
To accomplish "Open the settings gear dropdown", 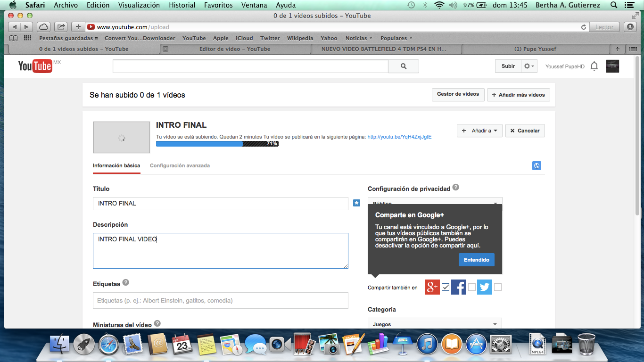I will pyautogui.click(x=529, y=66).
